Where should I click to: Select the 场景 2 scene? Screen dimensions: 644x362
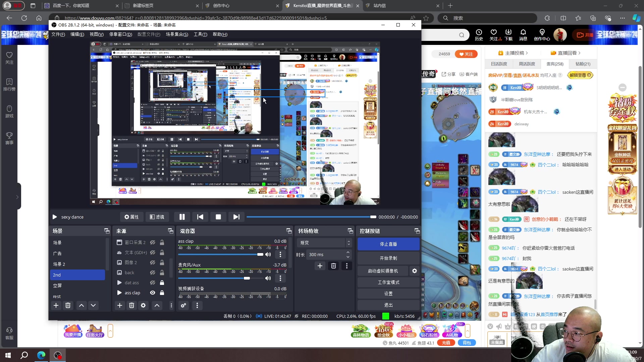click(x=77, y=264)
